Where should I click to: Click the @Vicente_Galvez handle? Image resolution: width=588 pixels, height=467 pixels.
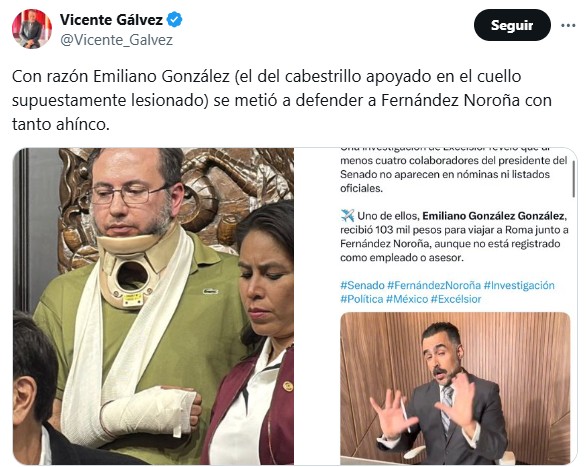tap(116, 40)
